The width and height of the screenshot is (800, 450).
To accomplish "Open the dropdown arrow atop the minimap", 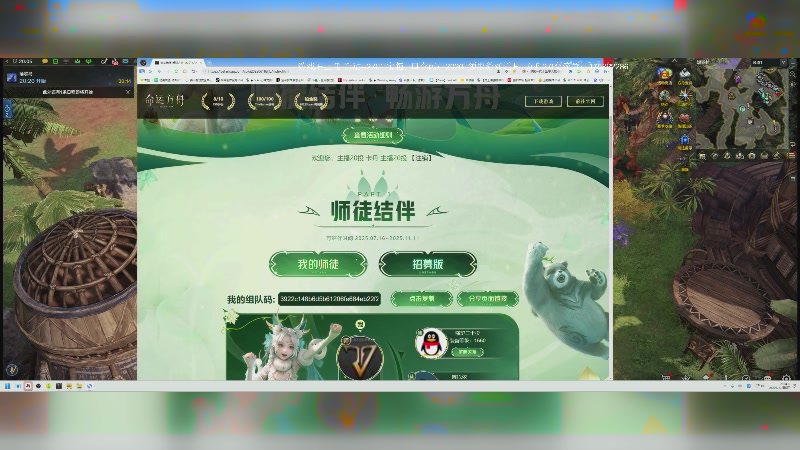I will click(x=783, y=62).
